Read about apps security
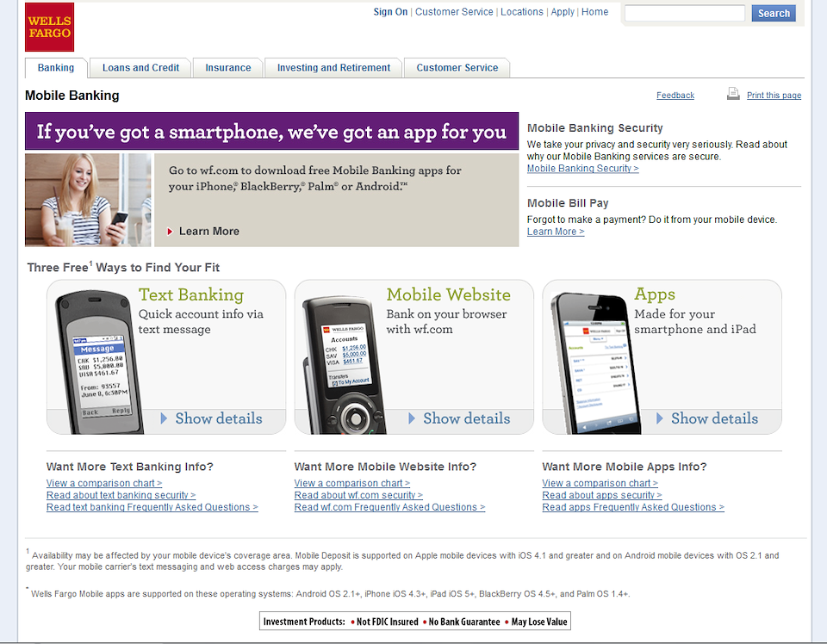 coord(602,495)
